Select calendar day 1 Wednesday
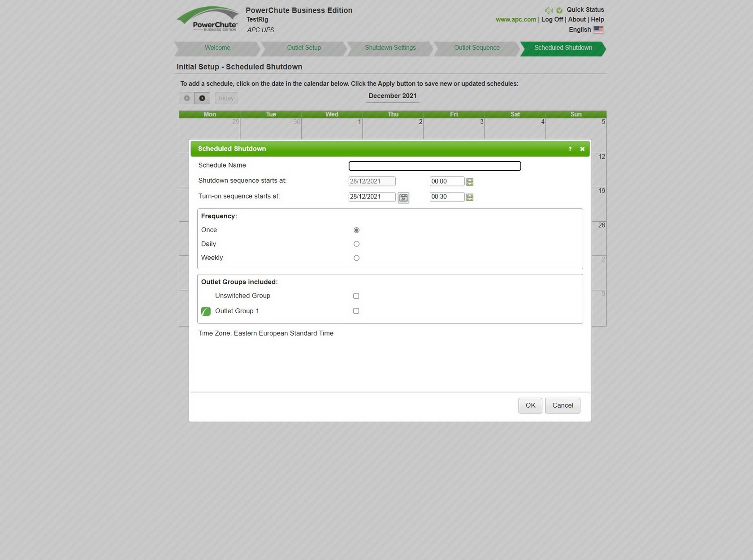753x560 pixels. tap(332, 129)
